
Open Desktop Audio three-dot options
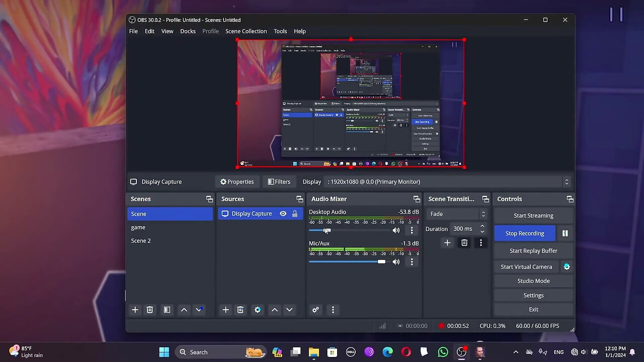tap(412, 230)
